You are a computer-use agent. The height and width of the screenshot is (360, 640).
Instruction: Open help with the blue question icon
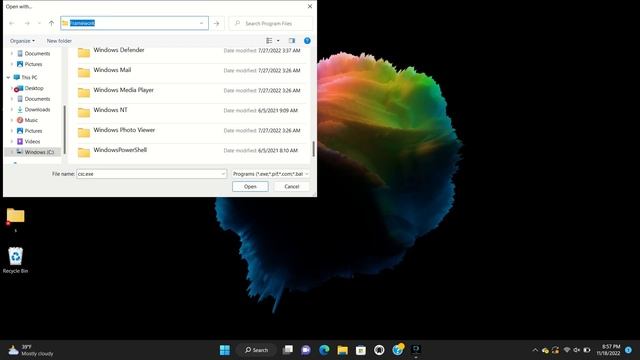(307, 40)
